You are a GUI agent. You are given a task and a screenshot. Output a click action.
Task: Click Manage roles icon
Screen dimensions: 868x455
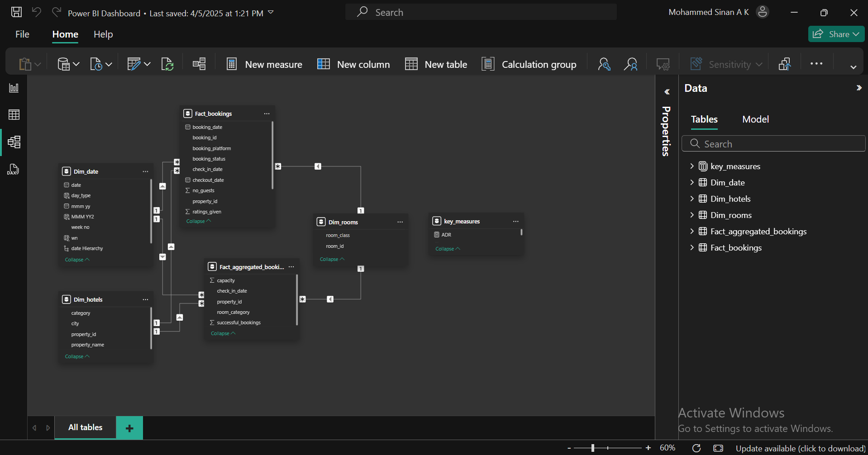604,64
